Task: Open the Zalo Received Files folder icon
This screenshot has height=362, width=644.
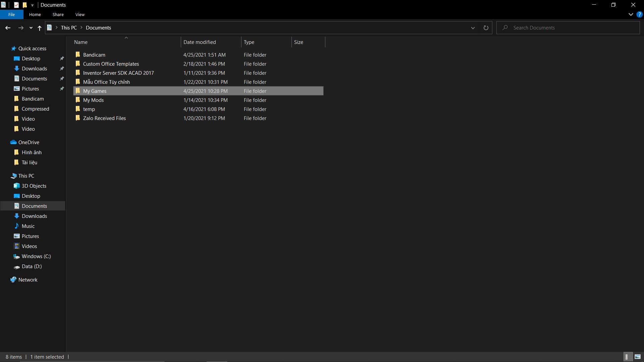Action: [78, 118]
